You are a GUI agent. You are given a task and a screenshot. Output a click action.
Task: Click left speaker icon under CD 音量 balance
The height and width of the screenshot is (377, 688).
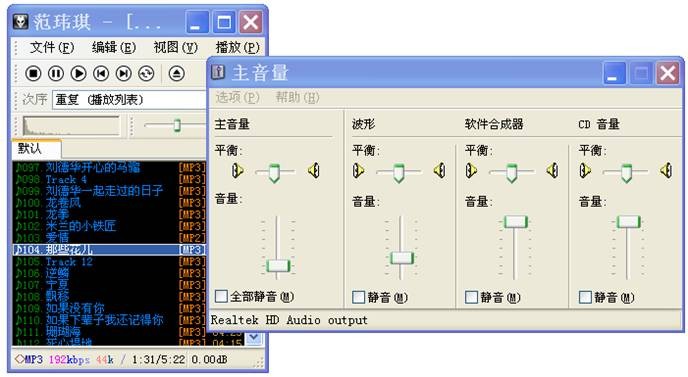point(585,170)
